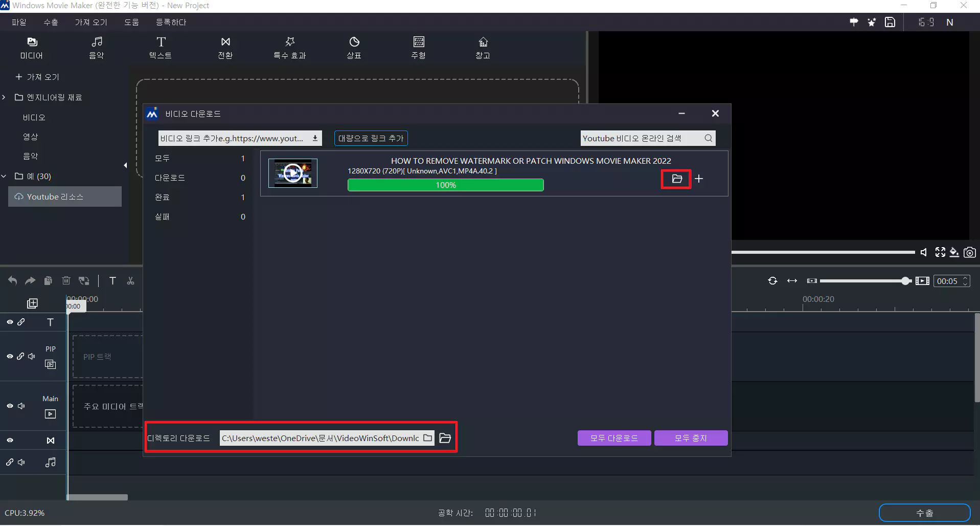Open the 가져 오기 menu
980x526 pixels.
click(x=91, y=22)
